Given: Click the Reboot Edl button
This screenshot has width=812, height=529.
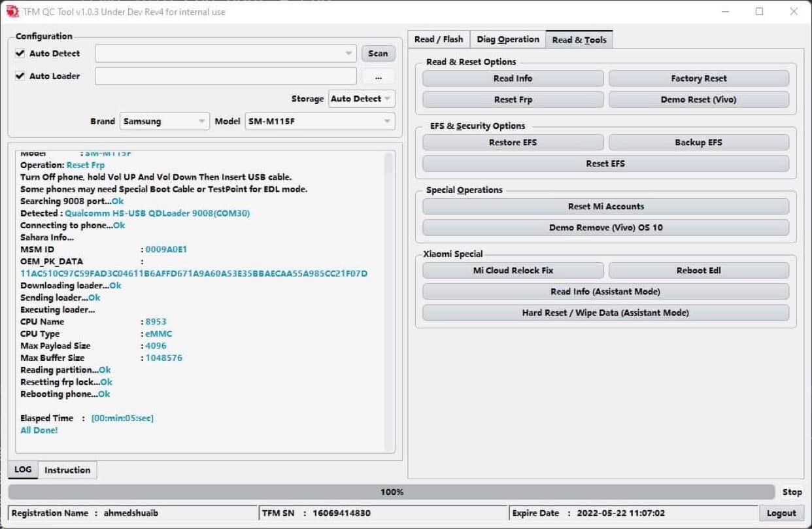Looking at the screenshot, I should pyautogui.click(x=698, y=271).
